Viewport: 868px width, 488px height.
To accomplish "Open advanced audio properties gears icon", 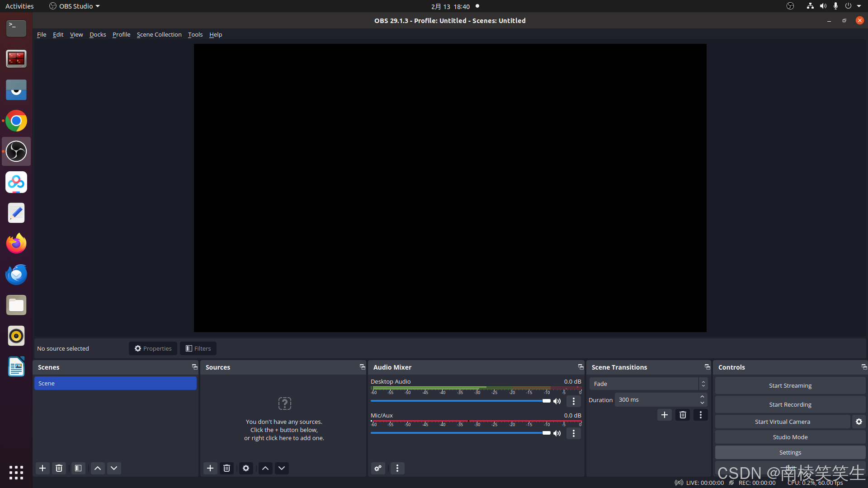I will (x=378, y=468).
